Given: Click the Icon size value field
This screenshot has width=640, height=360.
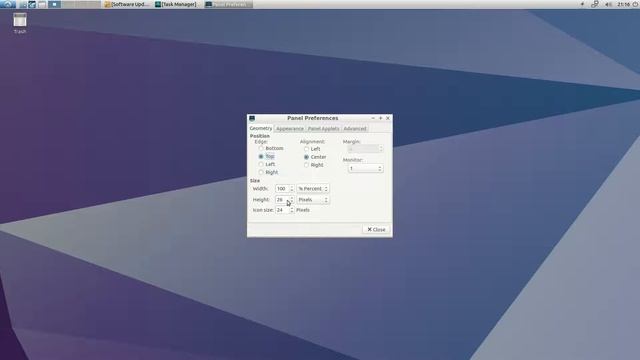Looking at the screenshot, I should tap(282, 210).
